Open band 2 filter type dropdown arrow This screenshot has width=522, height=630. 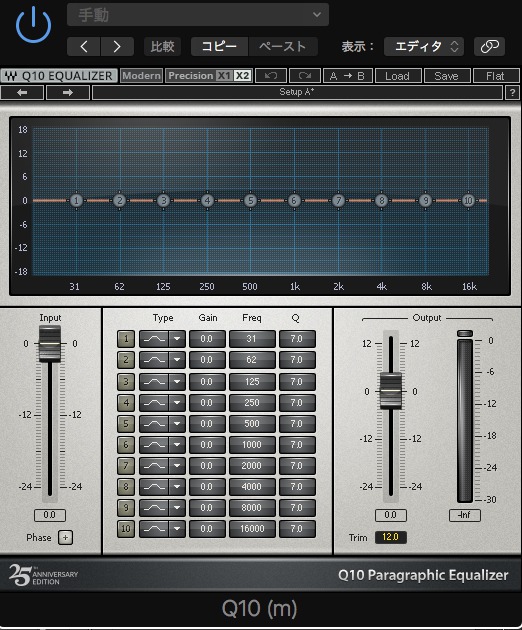click(177, 360)
